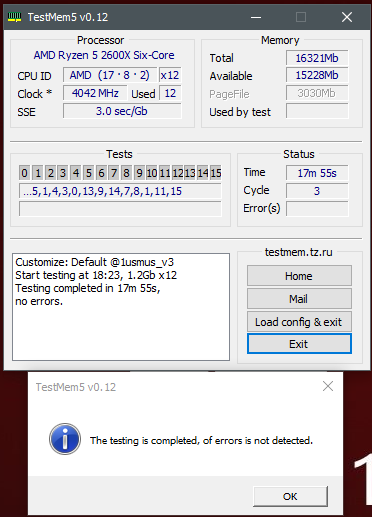Select test box number 13
372x517 pixels.
190,173
